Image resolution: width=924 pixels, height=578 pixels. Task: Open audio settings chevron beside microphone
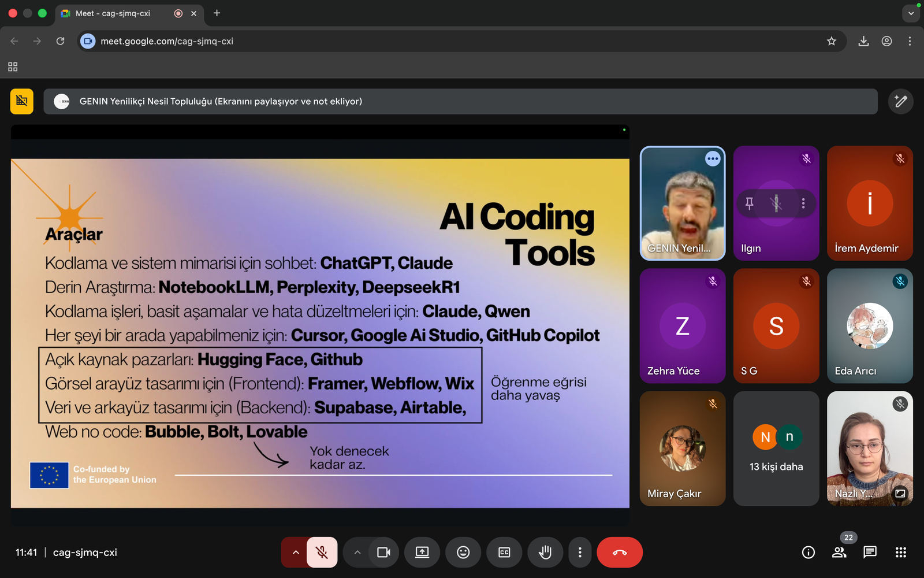pos(295,553)
